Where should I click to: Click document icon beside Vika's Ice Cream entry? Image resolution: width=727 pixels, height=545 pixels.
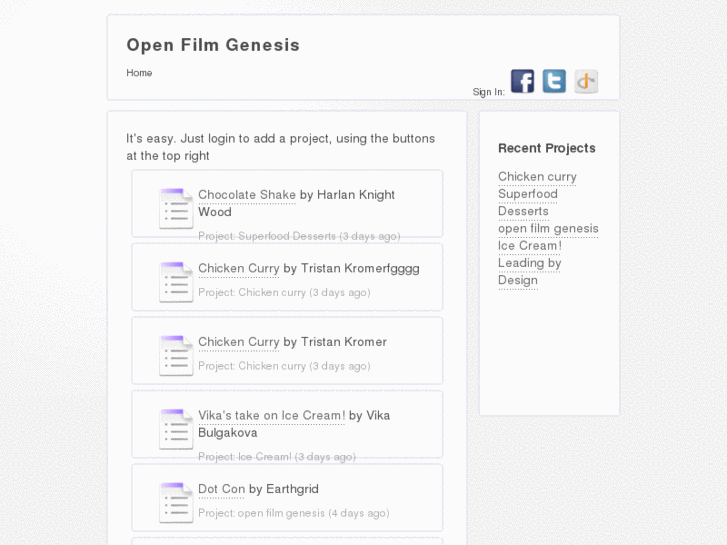coord(176,429)
